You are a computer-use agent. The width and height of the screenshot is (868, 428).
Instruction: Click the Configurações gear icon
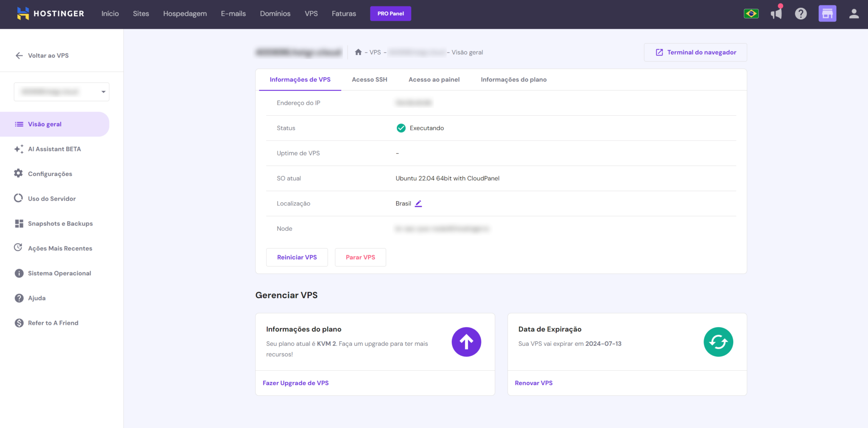click(x=18, y=173)
